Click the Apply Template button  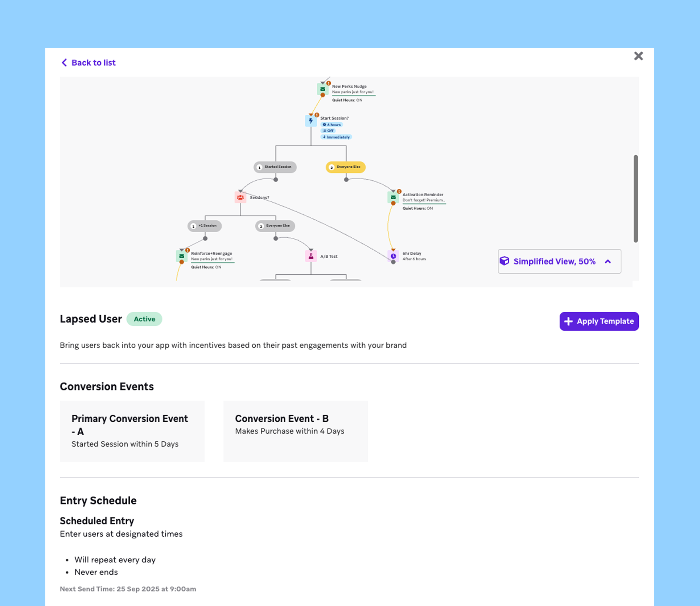(599, 321)
